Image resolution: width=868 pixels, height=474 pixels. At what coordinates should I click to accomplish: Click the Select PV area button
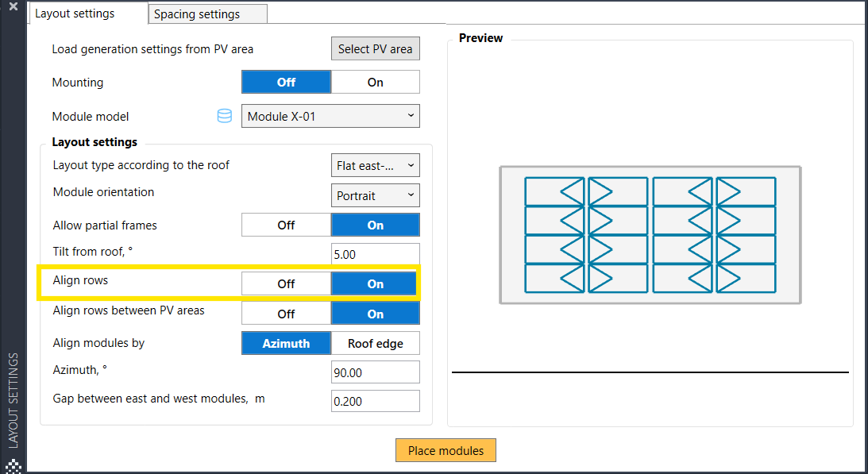376,48
